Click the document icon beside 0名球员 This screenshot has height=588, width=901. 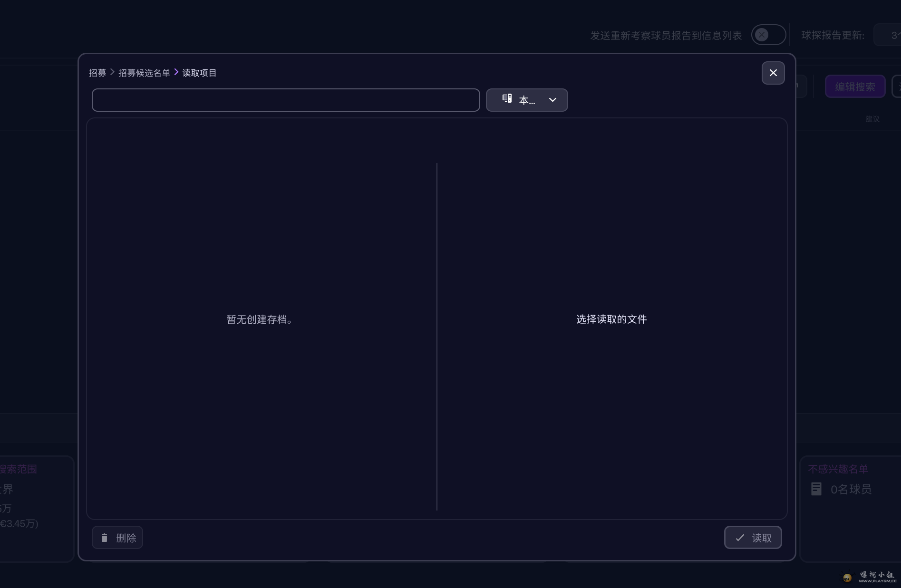[x=816, y=489]
